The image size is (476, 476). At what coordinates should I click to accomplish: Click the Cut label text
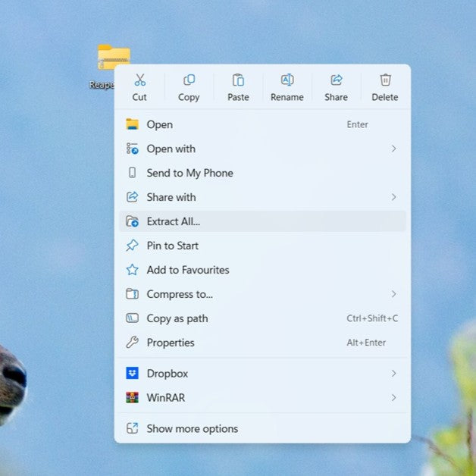pyautogui.click(x=139, y=97)
